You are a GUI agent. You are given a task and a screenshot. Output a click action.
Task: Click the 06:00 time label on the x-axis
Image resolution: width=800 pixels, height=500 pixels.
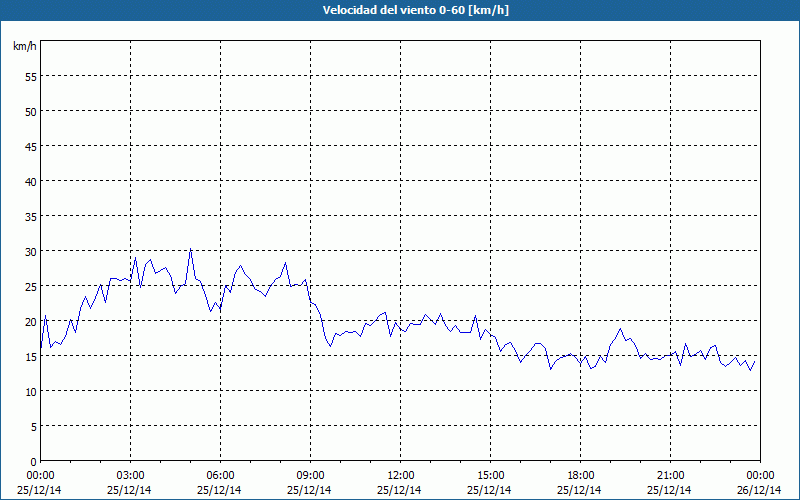point(220,476)
